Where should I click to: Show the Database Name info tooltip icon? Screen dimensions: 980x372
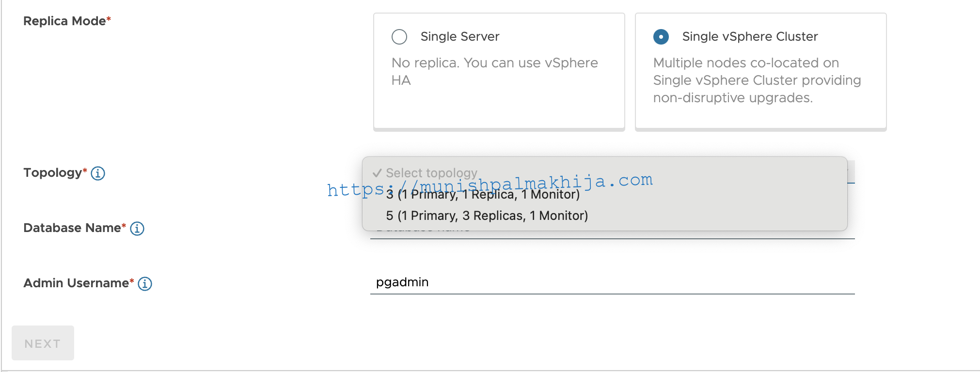coord(137,228)
